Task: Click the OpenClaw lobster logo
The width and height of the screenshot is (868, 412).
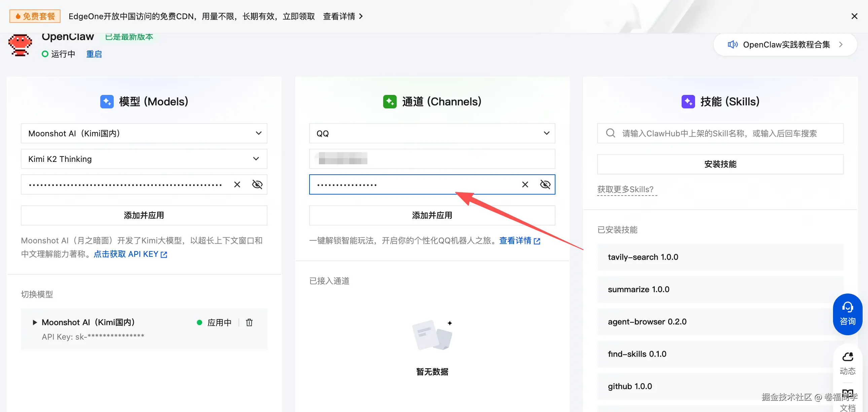Action: pos(20,45)
